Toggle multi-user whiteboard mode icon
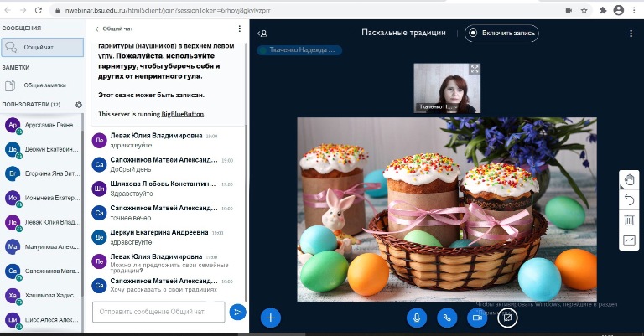This screenshot has width=644, height=336. pyautogui.click(x=629, y=240)
